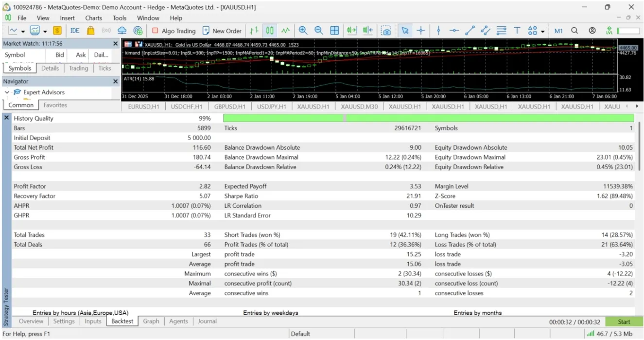Switch to Market Watch Details tab

click(x=50, y=68)
